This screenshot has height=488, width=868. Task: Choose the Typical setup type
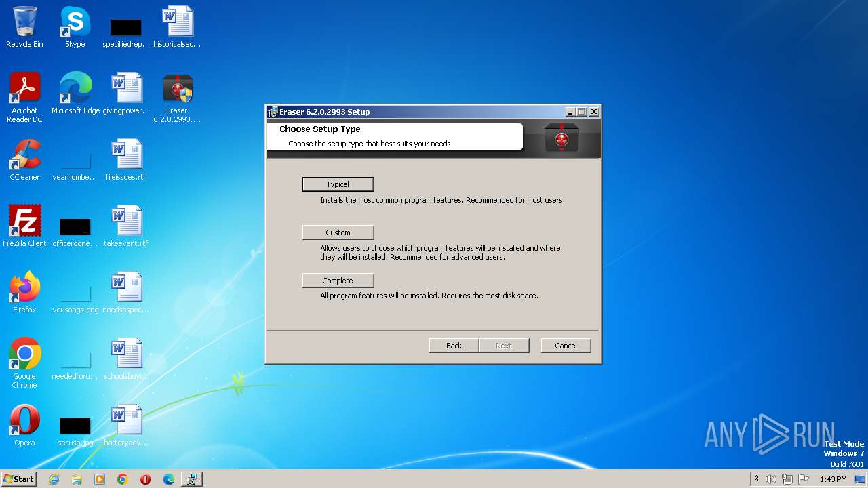(338, 184)
